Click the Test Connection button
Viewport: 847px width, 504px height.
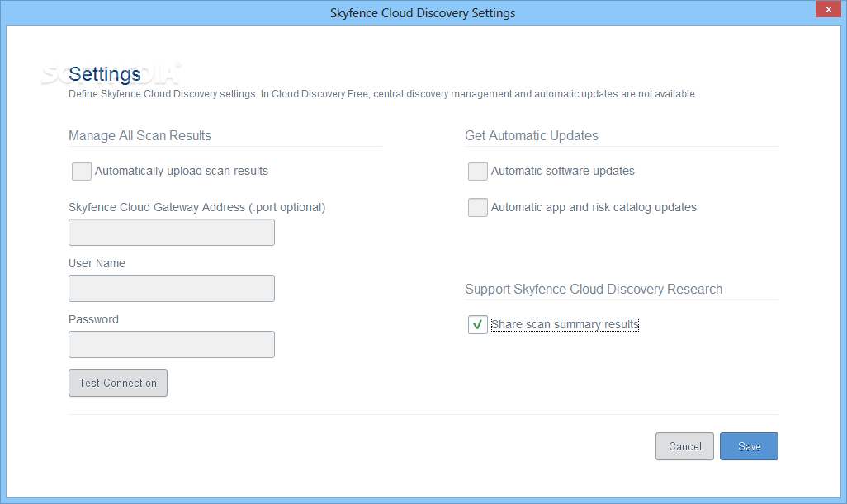click(118, 383)
